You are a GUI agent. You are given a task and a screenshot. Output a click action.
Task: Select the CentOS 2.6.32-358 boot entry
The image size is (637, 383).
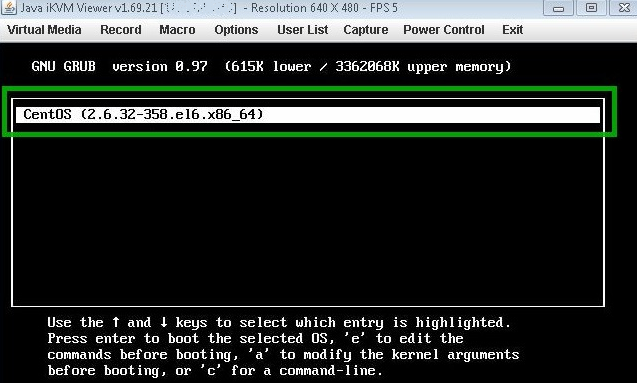point(308,115)
